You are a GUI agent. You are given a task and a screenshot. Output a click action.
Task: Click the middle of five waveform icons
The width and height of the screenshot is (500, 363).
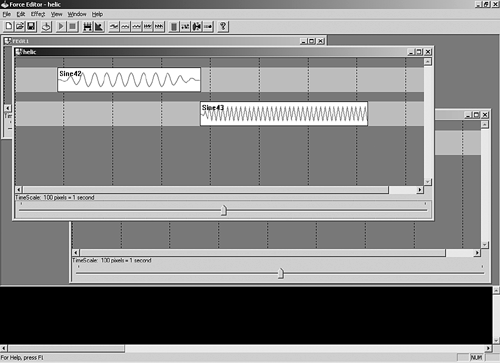point(136,26)
